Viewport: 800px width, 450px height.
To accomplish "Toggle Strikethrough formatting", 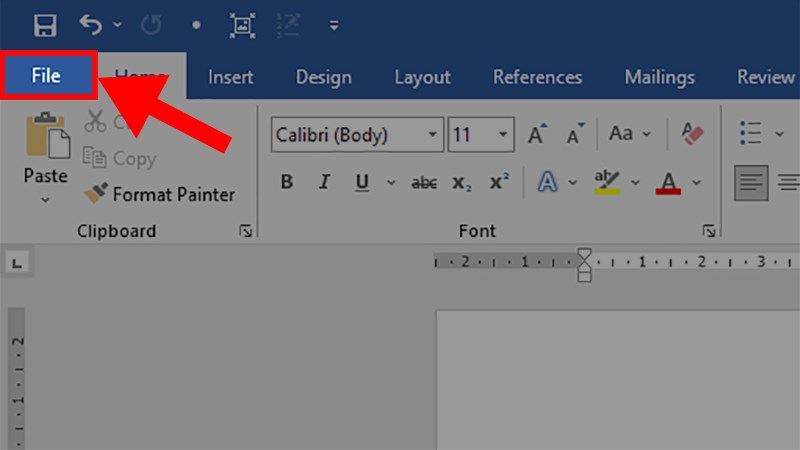I will pyautogui.click(x=424, y=183).
